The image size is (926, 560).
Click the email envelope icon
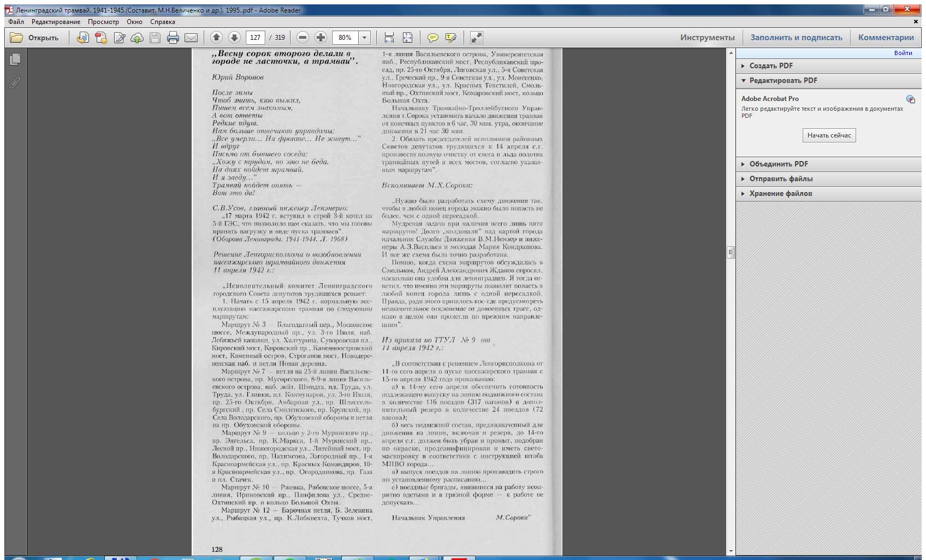(x=191, y=38)
